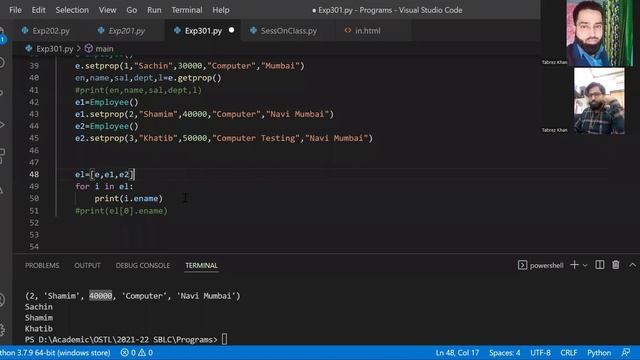Open the Terminal menu
This screenshot has height=360, width=640.
[x=187, y=10]
